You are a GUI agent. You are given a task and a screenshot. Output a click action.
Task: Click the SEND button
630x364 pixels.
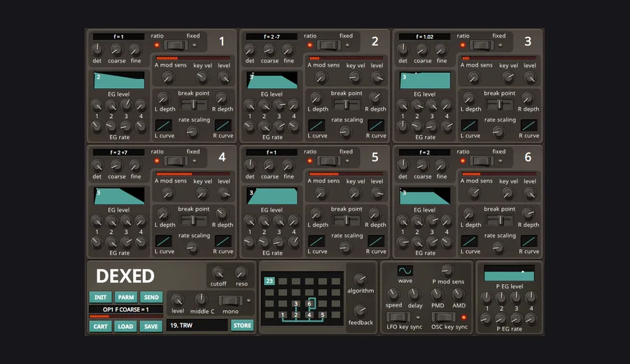tap(151, 297)
